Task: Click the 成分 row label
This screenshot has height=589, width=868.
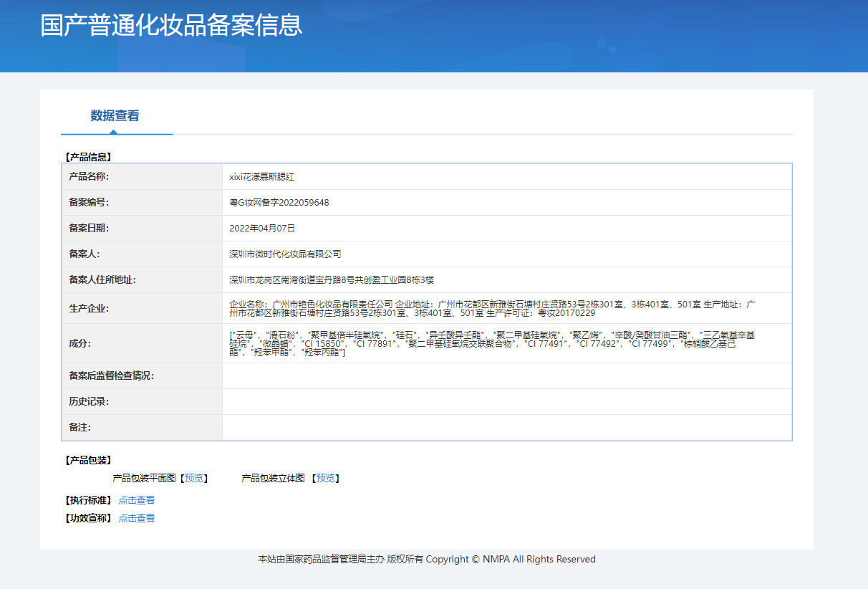Action: coord(80,343)
